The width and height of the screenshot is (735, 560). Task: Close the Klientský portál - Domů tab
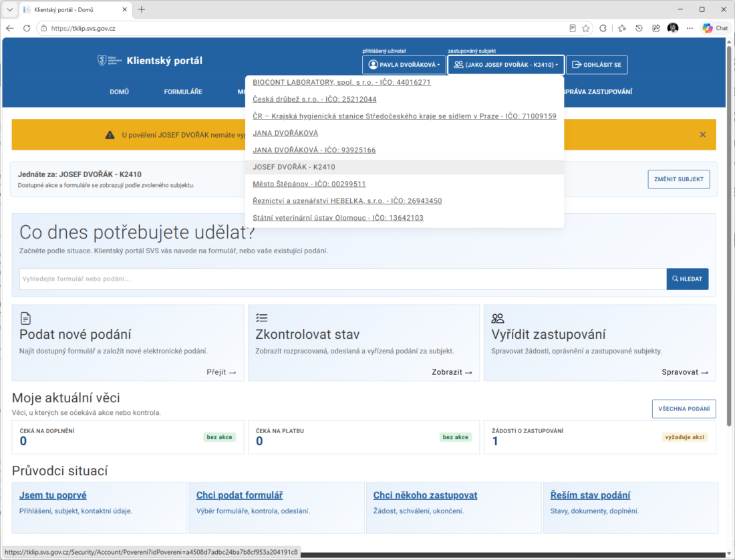click(125, 9)
